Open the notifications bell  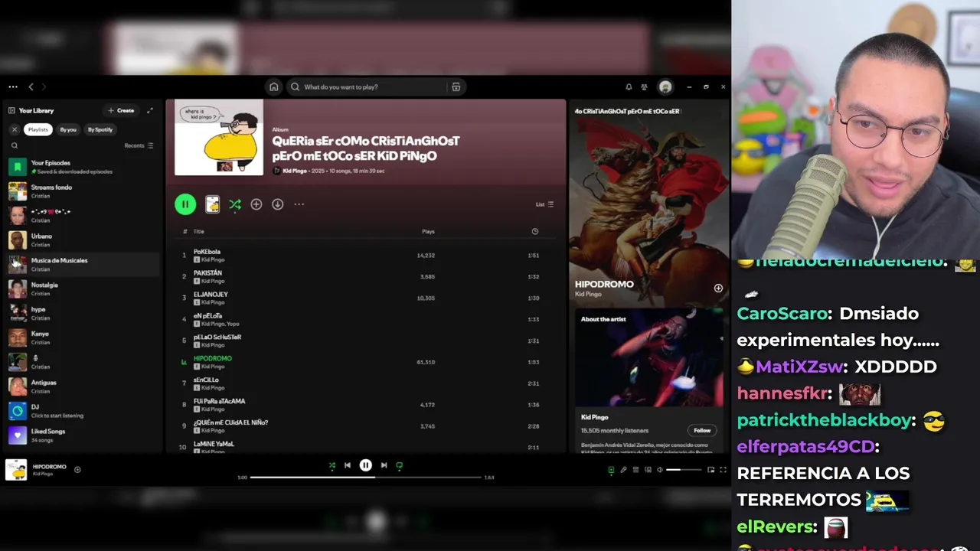point(629,87)
